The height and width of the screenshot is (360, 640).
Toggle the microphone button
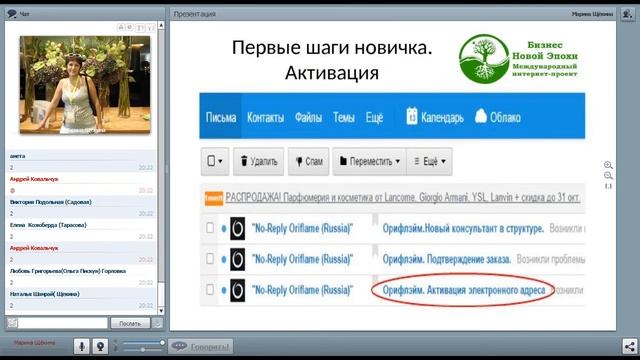tap(82, 346)
